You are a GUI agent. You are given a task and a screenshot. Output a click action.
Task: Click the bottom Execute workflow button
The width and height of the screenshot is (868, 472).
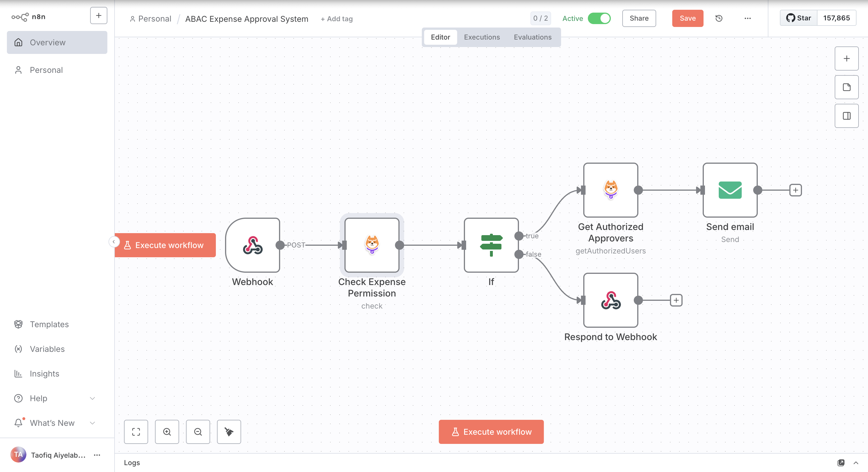(x=491, y=432)
